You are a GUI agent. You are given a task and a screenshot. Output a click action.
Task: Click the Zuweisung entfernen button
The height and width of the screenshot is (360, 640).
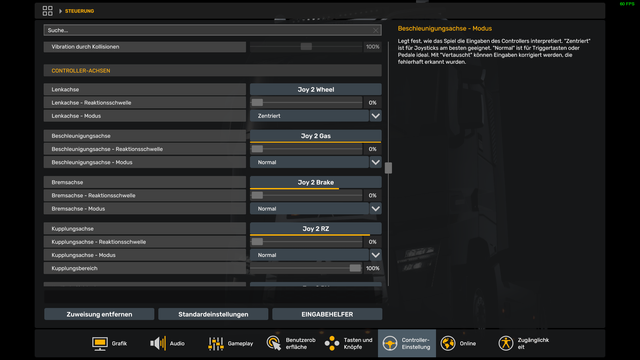pos(99,314)
